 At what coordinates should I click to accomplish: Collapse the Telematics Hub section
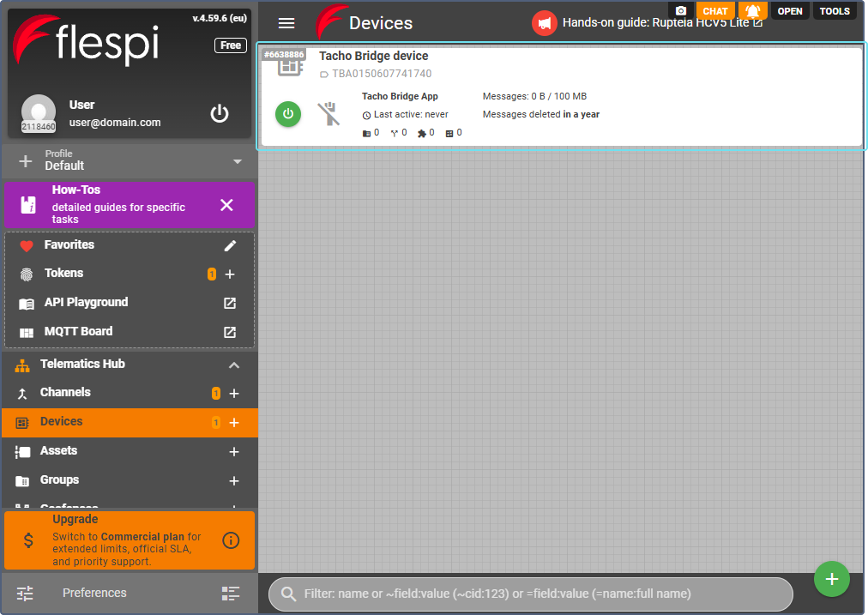pyautogui.click(x=234, y=365)
